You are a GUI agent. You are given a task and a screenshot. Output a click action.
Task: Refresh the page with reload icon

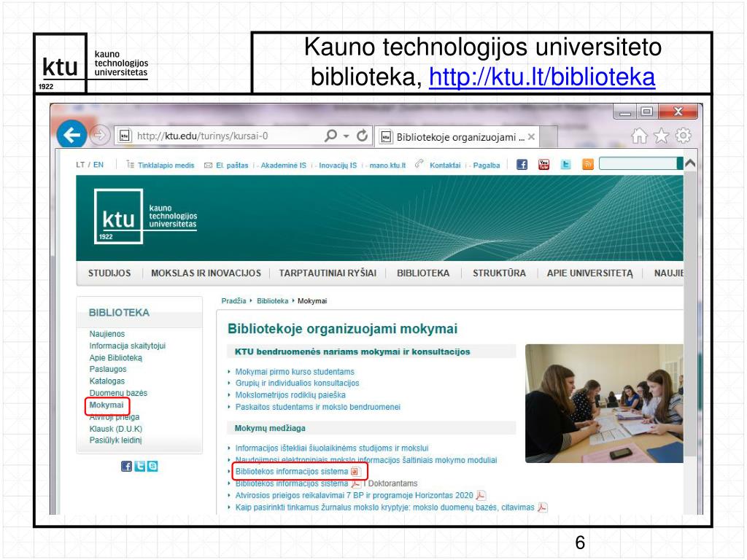pos(362,136)
